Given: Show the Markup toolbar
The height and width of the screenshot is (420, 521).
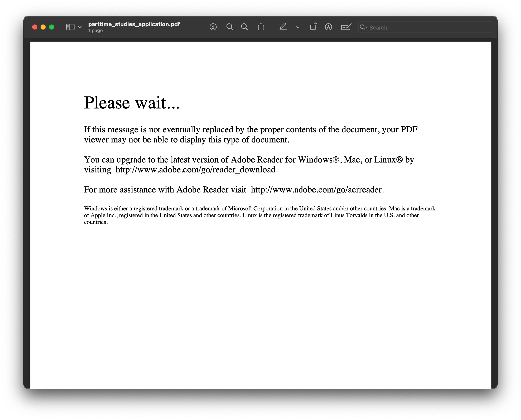Looking at the screenshot, I should (329, 27).
